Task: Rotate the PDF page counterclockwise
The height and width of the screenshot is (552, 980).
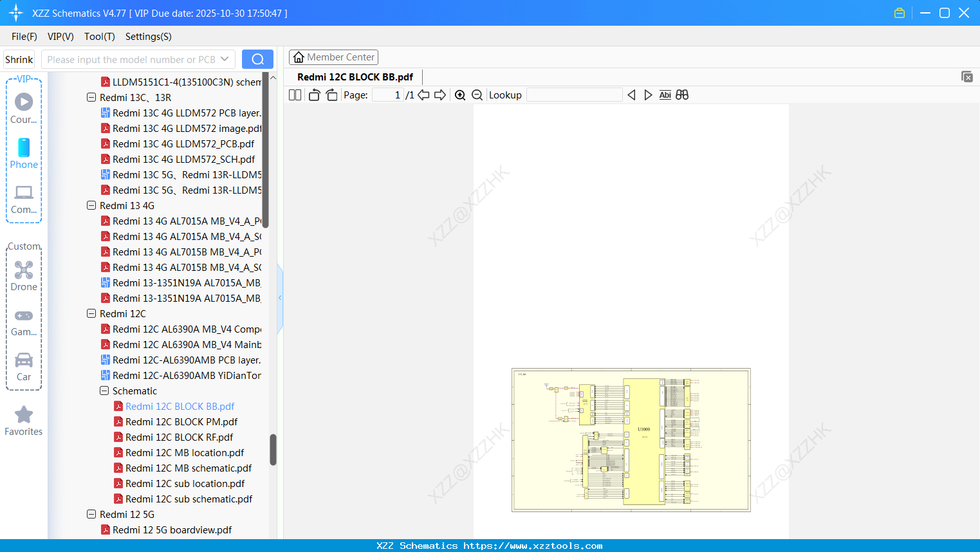Action: click(313, 95)
